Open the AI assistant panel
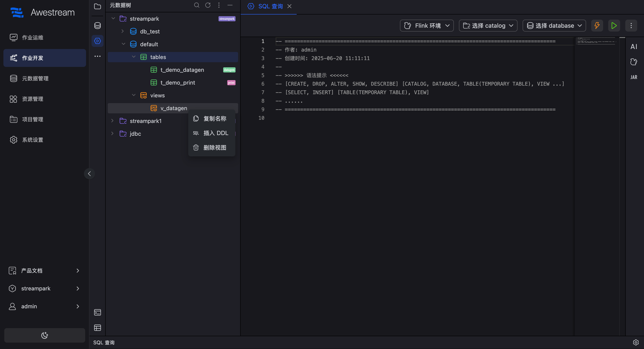This screenshot has height=349, width=644. [634, 46]
